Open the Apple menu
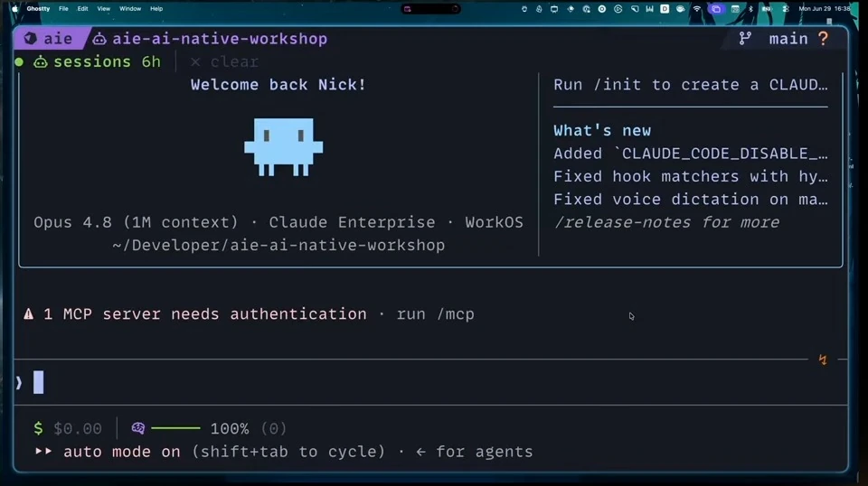 [15, 9]
